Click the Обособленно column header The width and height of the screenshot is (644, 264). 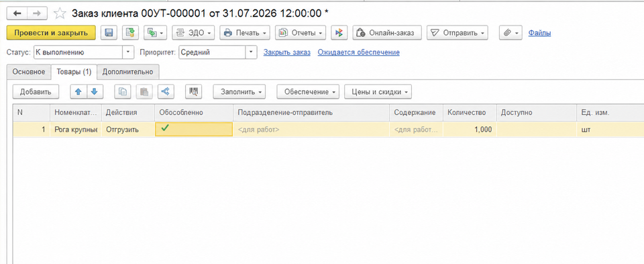click(x=194, y=112)
